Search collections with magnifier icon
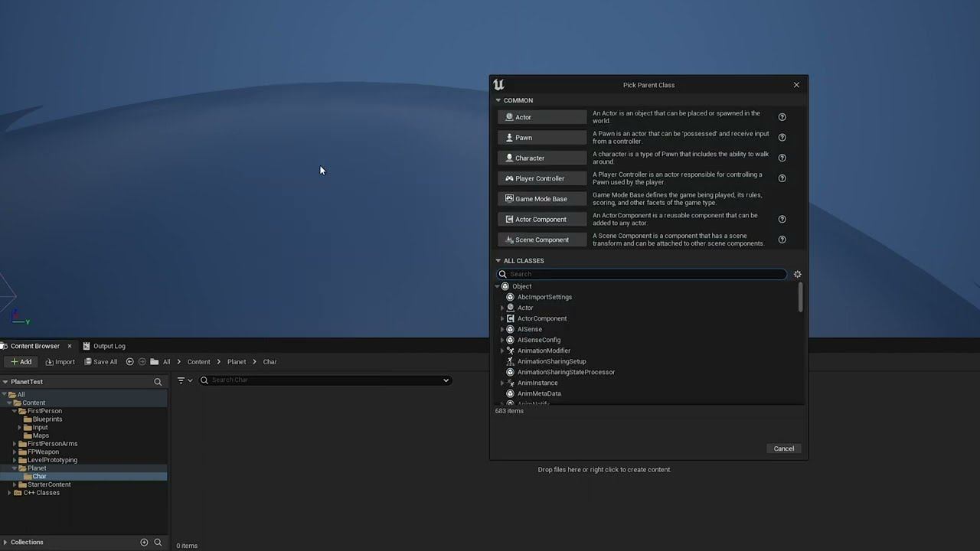The height and width of the screenshot is (551, 980). (x=158, y=542)
